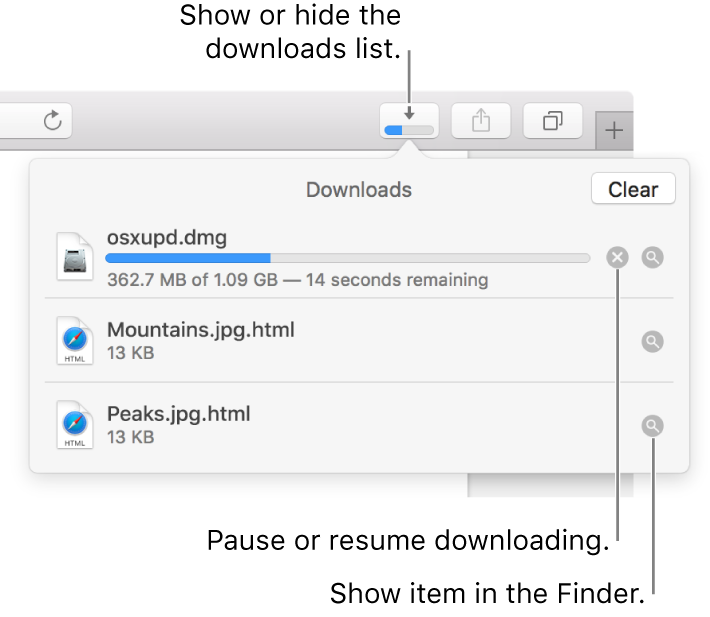Click the osxupd.dmg disk image icon
710x617 pixels.
pyautogui.click(x=75, y=257)
